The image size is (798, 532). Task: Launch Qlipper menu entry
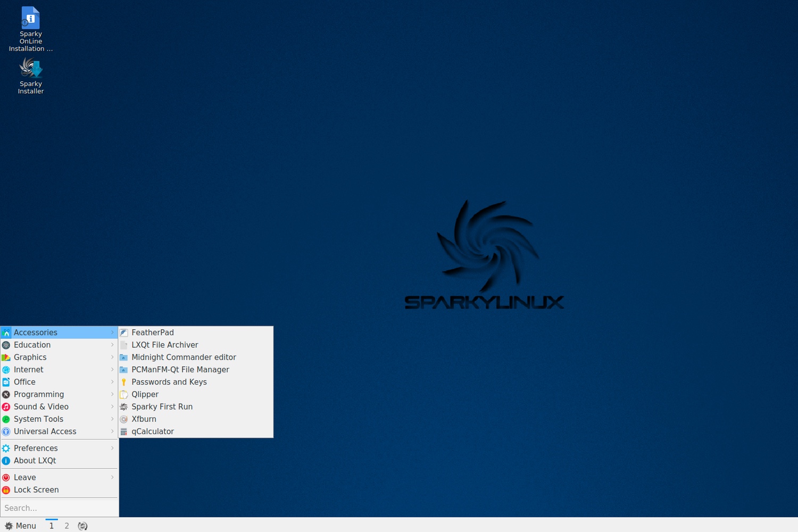[x=196, y=394]
